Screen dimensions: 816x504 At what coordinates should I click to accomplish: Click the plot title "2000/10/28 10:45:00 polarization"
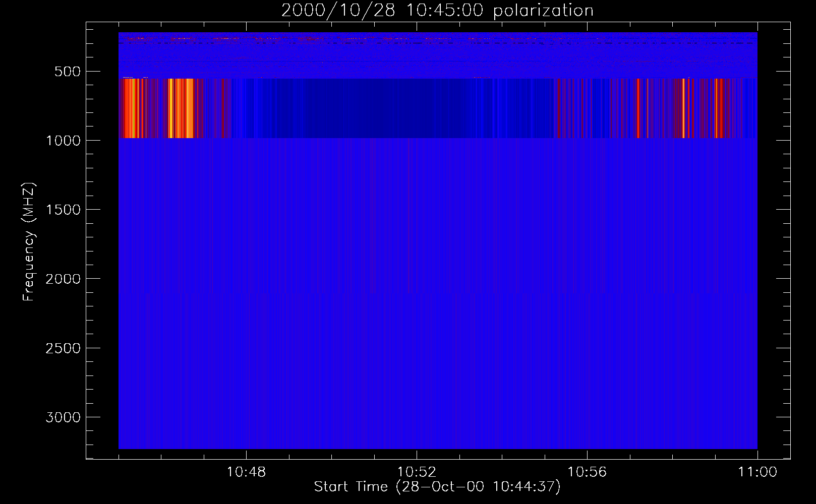pyautogui.click(x=437, y=11)
